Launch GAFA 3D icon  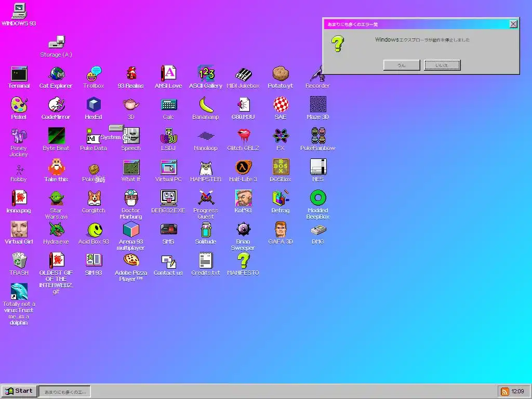pyautogui.click(x=281, y=230)
